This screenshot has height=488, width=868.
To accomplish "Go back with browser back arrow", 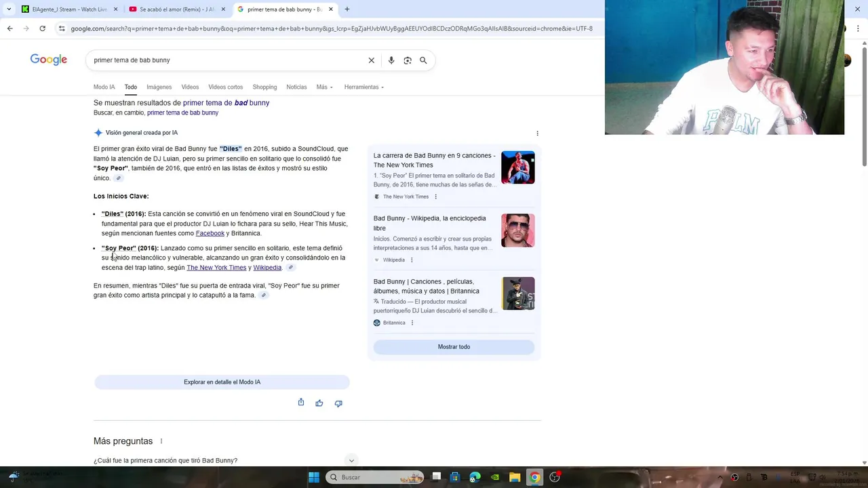I will [9, 28].
